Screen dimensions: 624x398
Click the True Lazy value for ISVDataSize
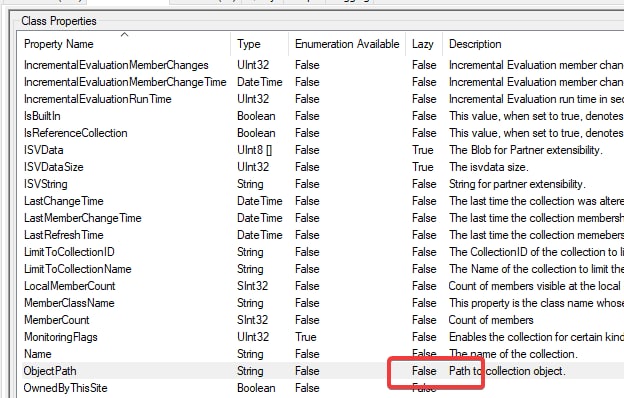[x=422, y=167]
